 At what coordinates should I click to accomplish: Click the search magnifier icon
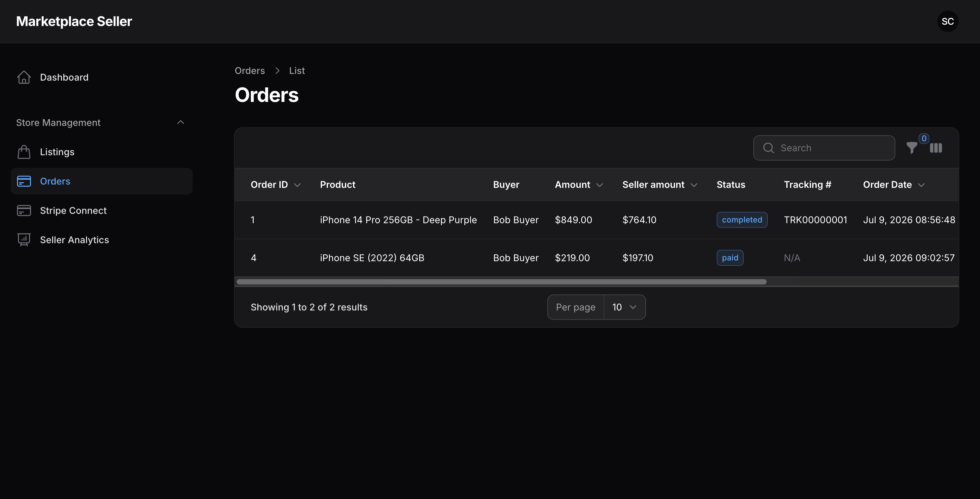768,148
